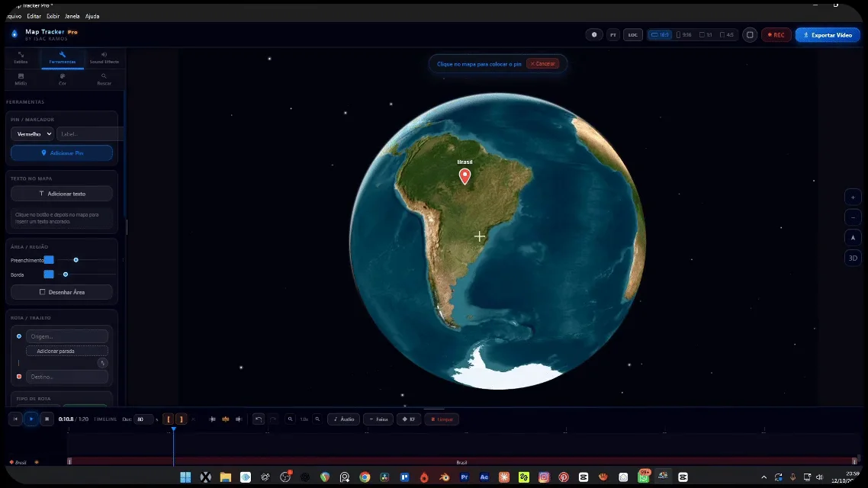The image size is (868, 488).
Task: Select the Brasil track label
Action: point(21,462)
